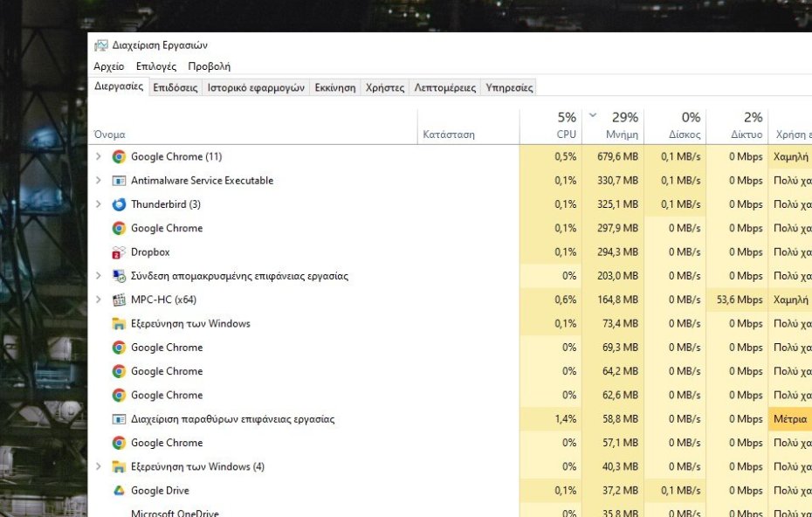
Task: Click the Thunderbird process icon
Action: tap(119, 204)
